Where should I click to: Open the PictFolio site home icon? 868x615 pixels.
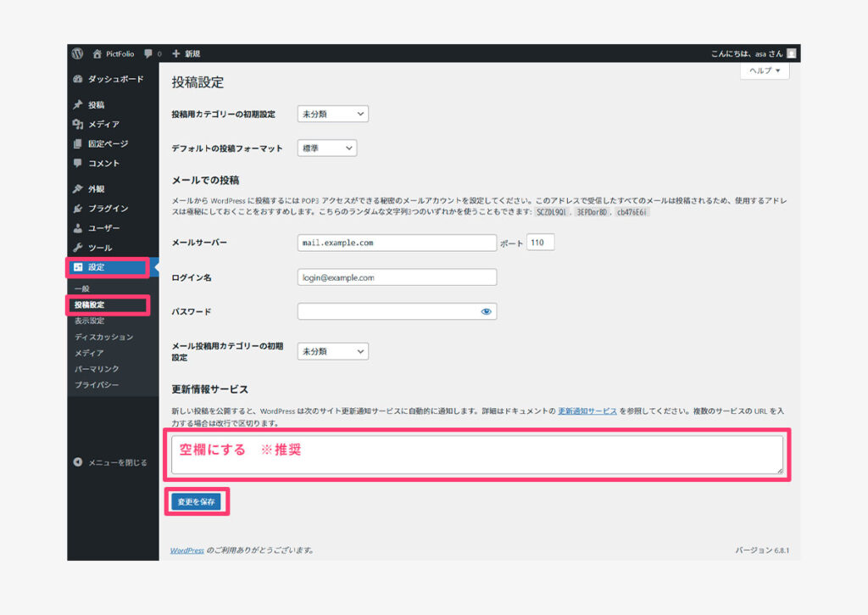[97, 53]
